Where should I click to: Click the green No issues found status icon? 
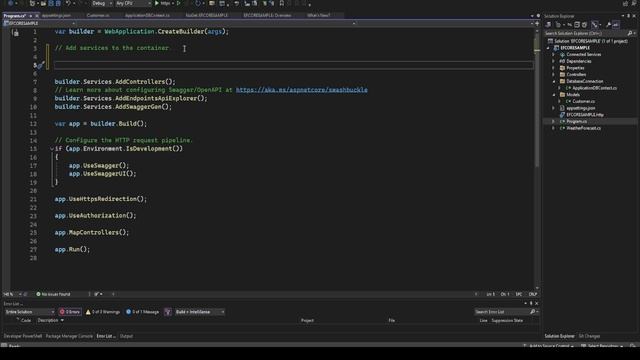(x=38, y=294)
